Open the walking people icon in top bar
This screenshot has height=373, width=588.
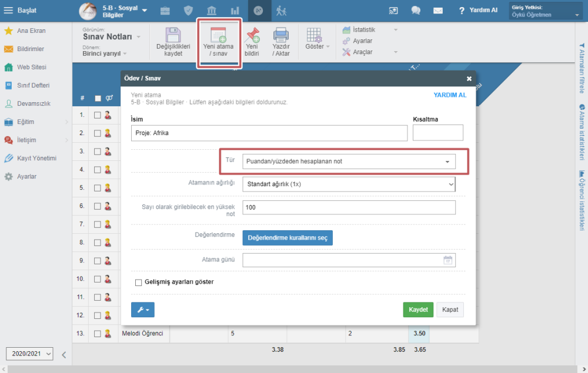[x=281, y=11]
